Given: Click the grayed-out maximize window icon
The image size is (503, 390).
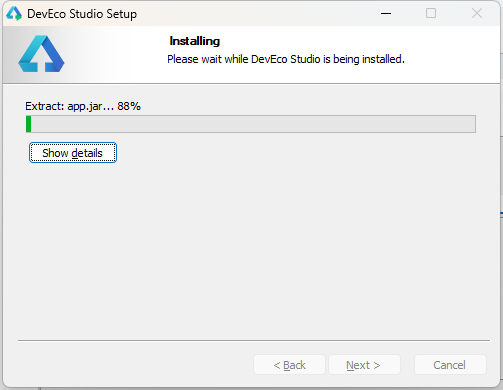Looking at the screenshot, I should 431,13.
